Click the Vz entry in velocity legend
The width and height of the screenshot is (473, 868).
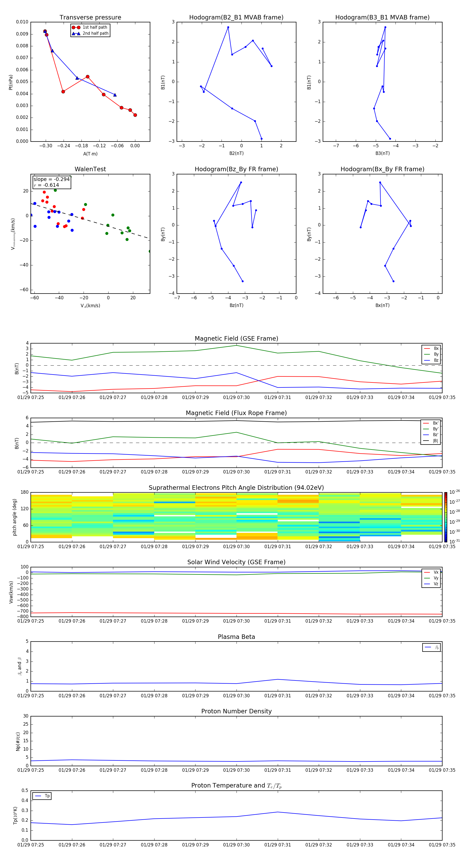tap(431, 584)
